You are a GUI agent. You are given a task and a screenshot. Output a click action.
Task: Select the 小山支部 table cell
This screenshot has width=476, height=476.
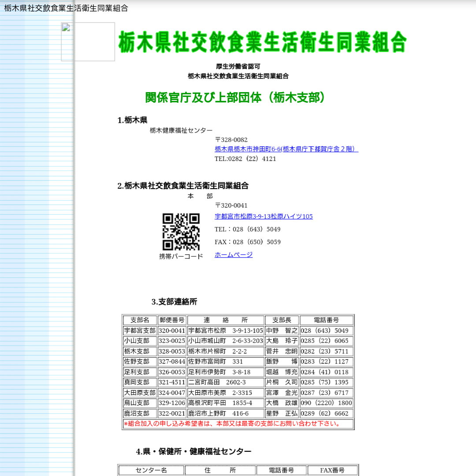click(x=140, y=341)
